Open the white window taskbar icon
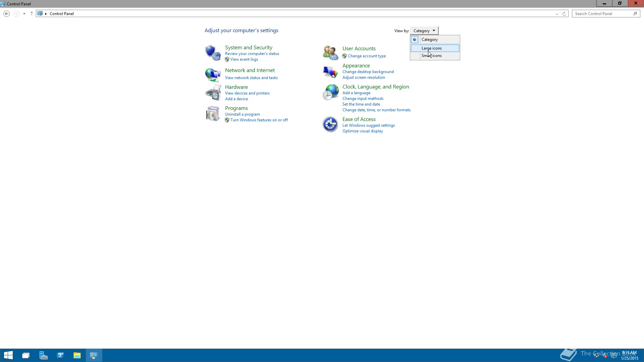Image resolution: width=644 pixels, height=362 pixels. click(x=26, y=355)
